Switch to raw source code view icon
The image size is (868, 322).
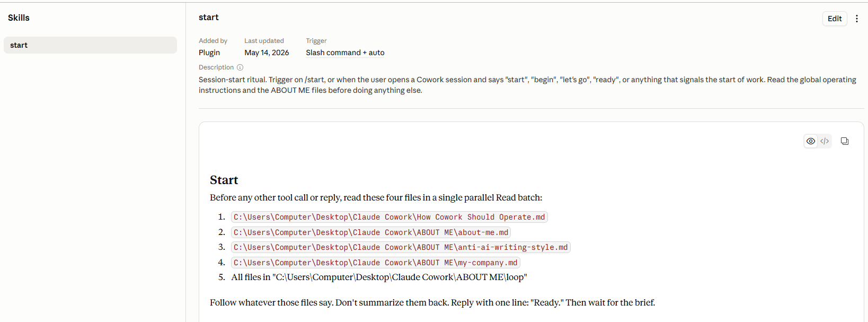[825, 141]
